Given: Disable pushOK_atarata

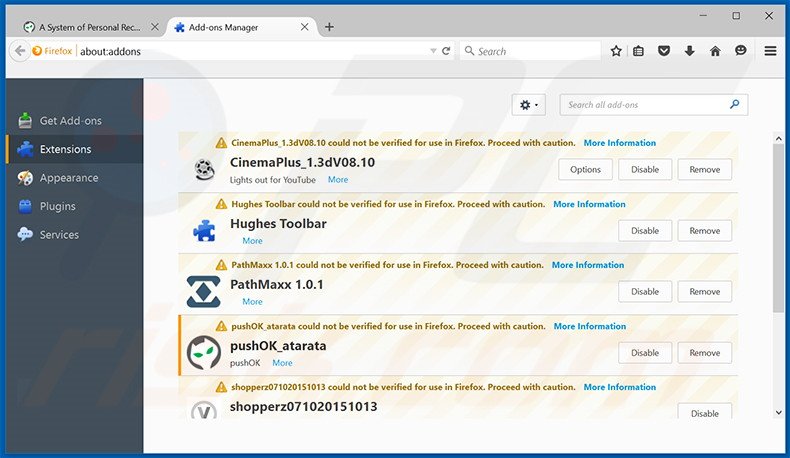Looking at the screenshot, I should (x=645, y=353).
